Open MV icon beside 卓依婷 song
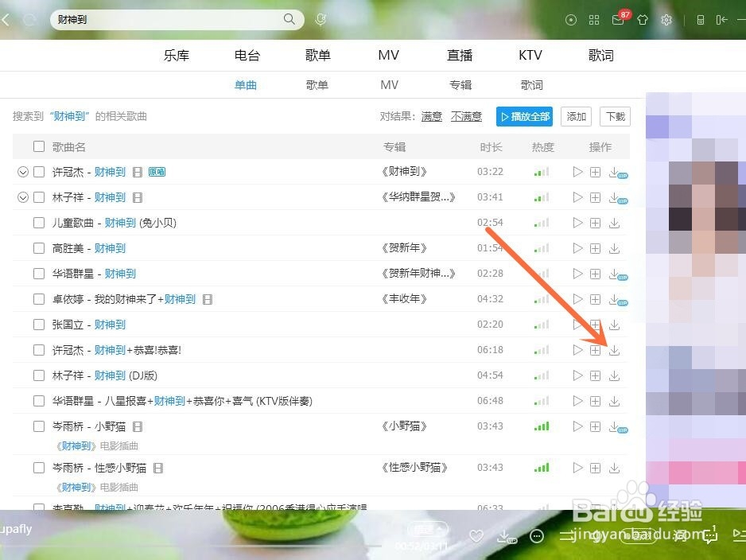Viewport: 746px width, 560px height. point(208,299)
